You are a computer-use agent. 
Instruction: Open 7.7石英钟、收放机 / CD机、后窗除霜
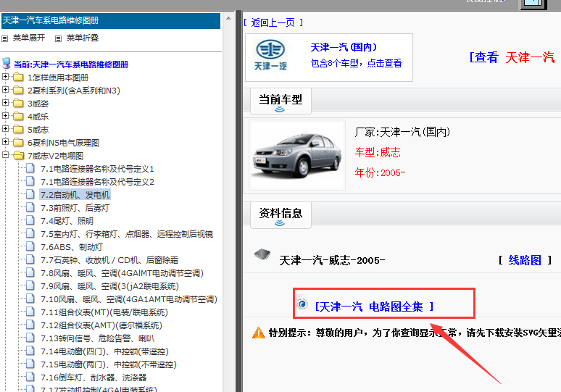click(x=109, y=260)
